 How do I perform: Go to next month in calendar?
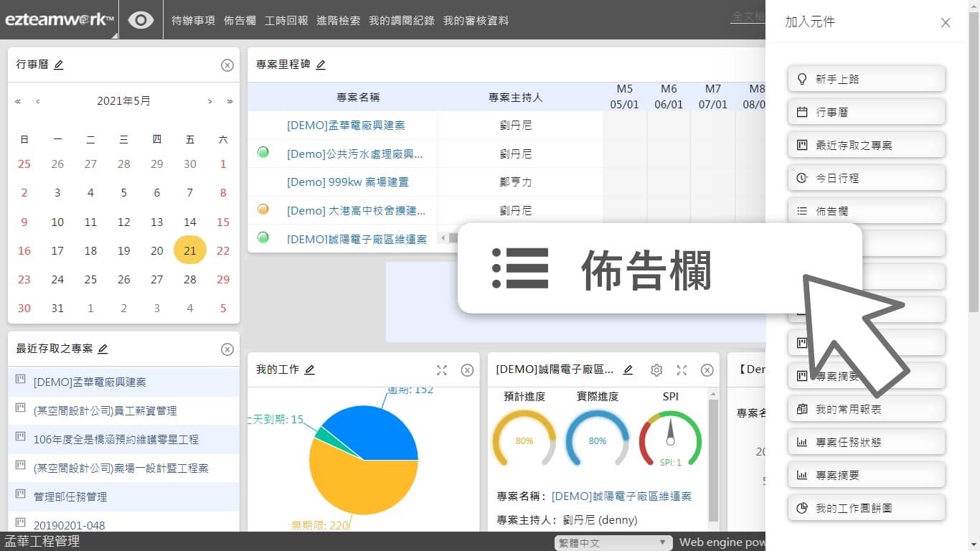tap(209, 102)
